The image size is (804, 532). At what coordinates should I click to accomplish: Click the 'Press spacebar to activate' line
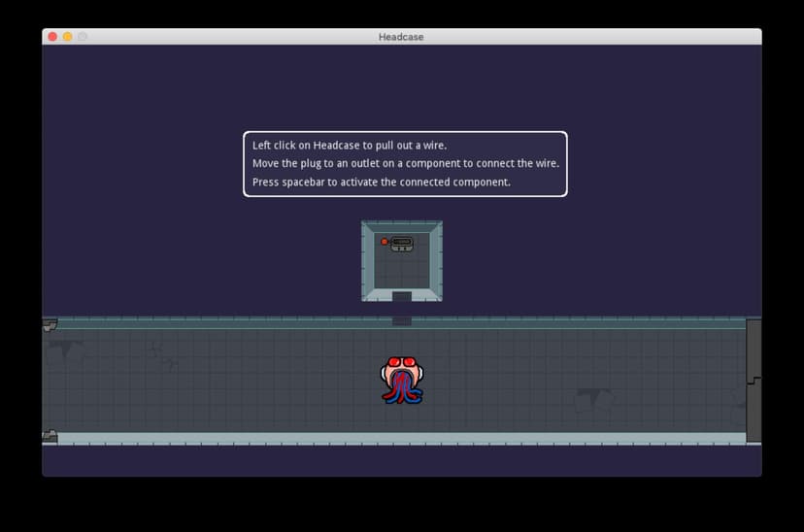382,182
